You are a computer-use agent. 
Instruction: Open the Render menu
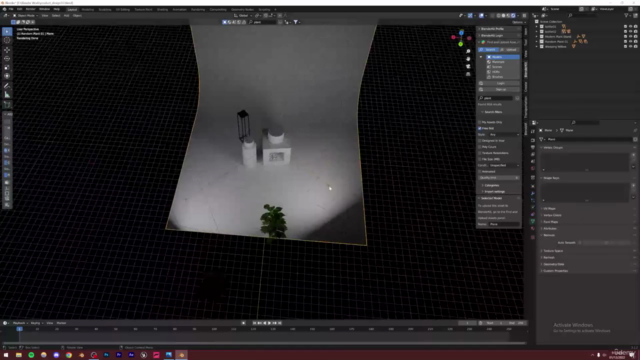(30, 9)
